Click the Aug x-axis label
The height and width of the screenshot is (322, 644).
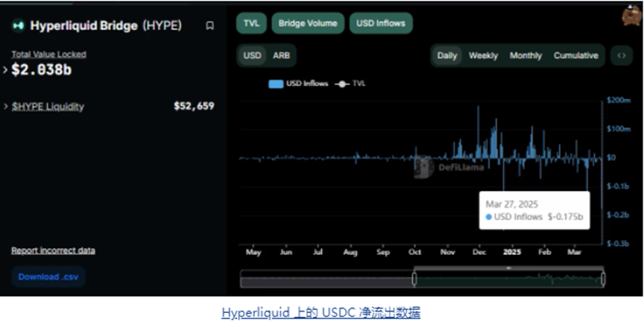tap(350, 252)
